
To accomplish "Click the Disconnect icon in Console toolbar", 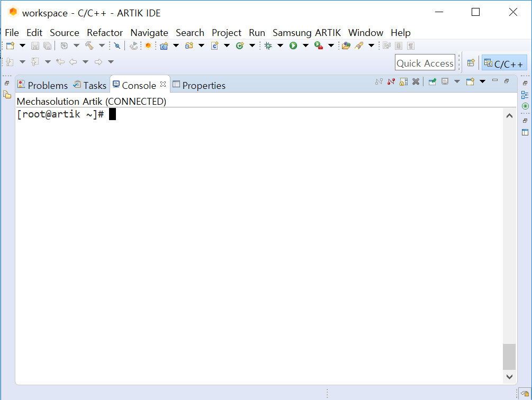I will coord(391,81).
